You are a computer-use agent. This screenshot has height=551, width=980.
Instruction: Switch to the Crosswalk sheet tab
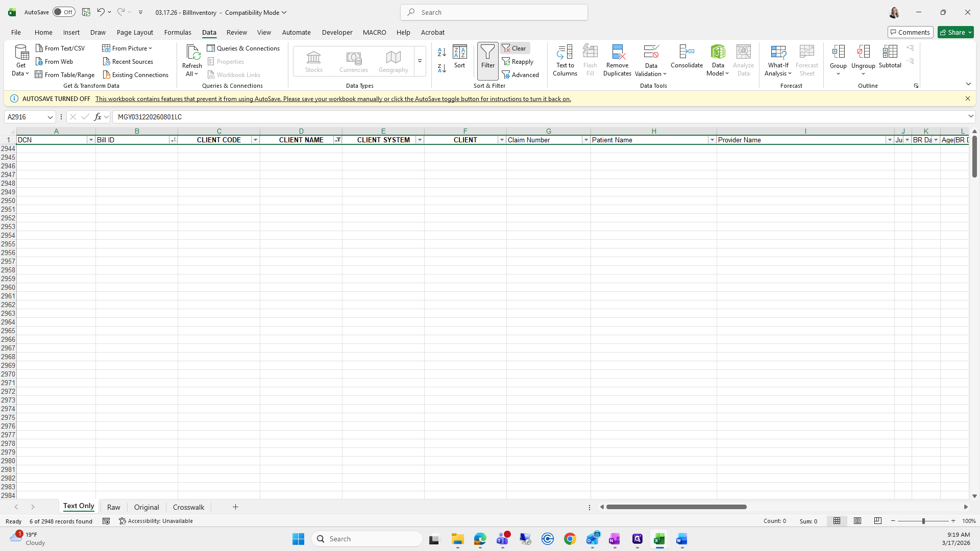(188, 507)
